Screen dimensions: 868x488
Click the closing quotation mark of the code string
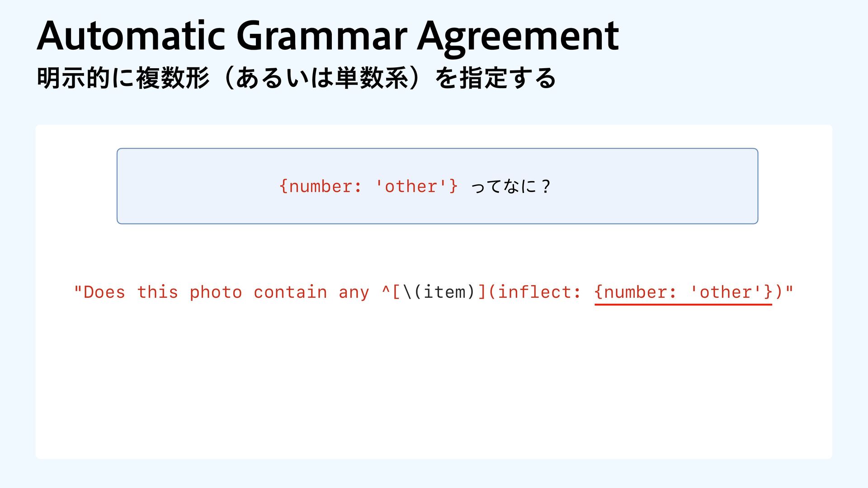pyautogui.click(x=789, y=289)
